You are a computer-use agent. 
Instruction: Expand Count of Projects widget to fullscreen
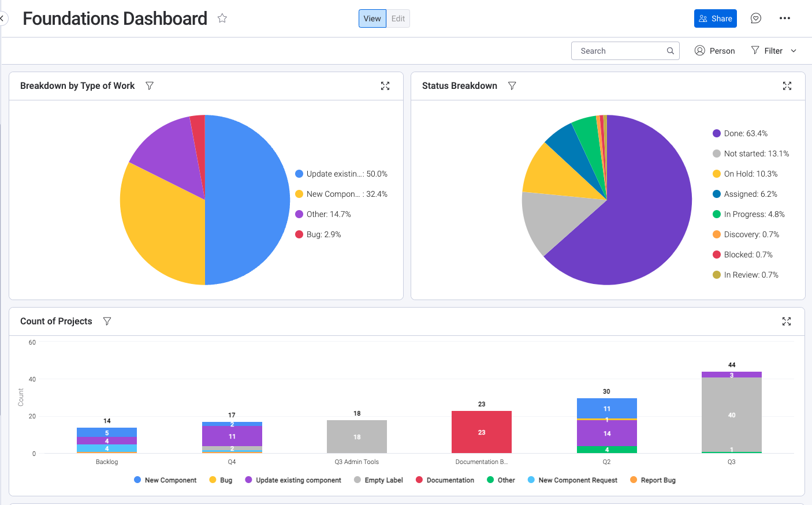point(787,321)
